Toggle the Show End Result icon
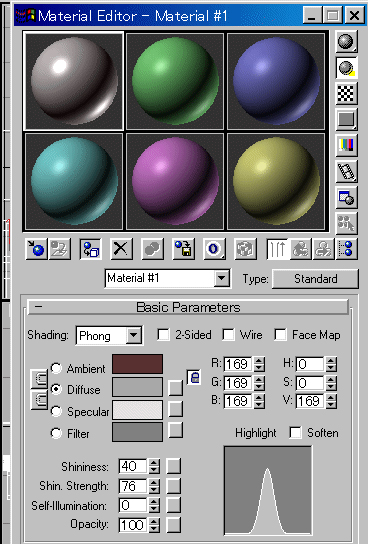368x544 pixels. click(277, 249)
